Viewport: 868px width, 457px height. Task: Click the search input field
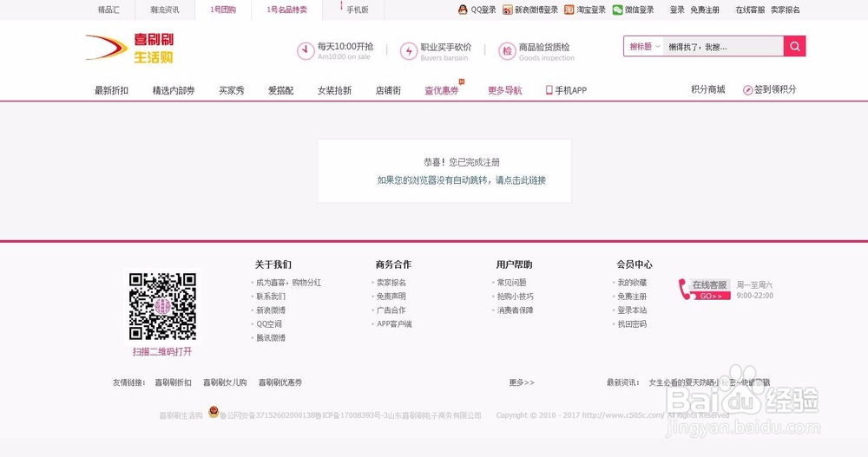(x=723, y=47)
